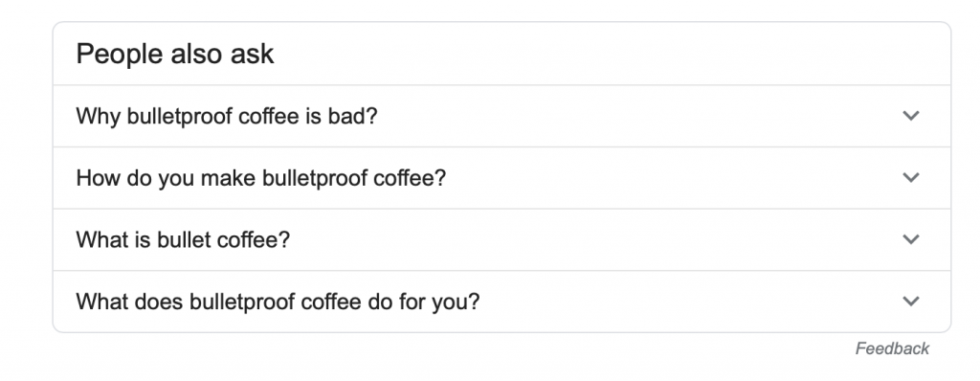Expand "How do you make bulletproof coffee?" question
The width and height of the screenshot is (980, 381).
[501, 178]
